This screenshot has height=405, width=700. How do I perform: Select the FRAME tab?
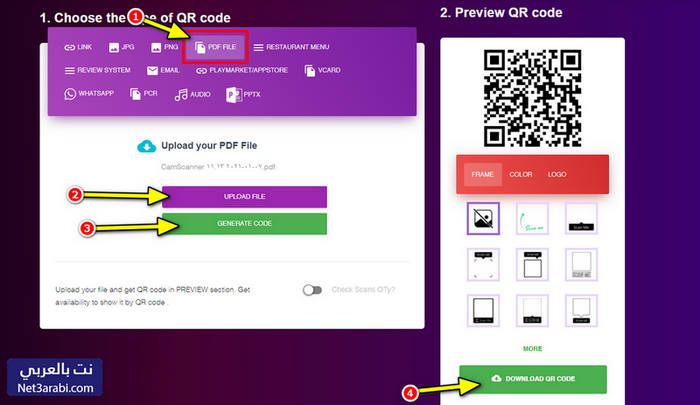point(483,174)
